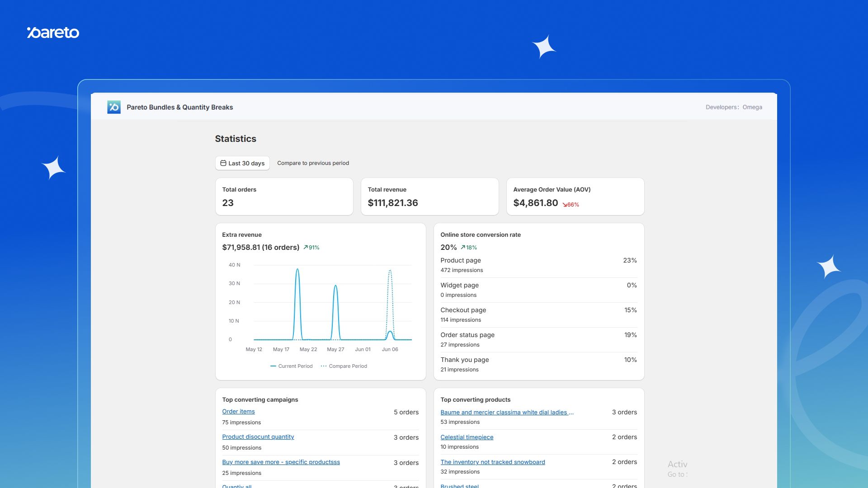Click the Total orders card
This screenshot has width=868, height=488.
point(284,197)
